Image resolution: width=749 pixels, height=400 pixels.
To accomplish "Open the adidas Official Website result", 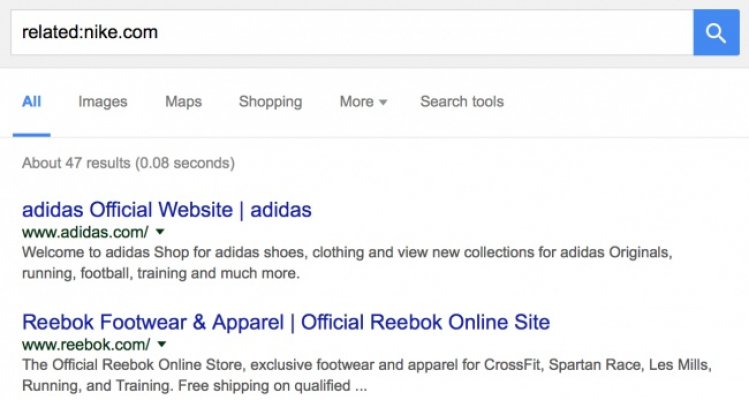I will point(167,210).
